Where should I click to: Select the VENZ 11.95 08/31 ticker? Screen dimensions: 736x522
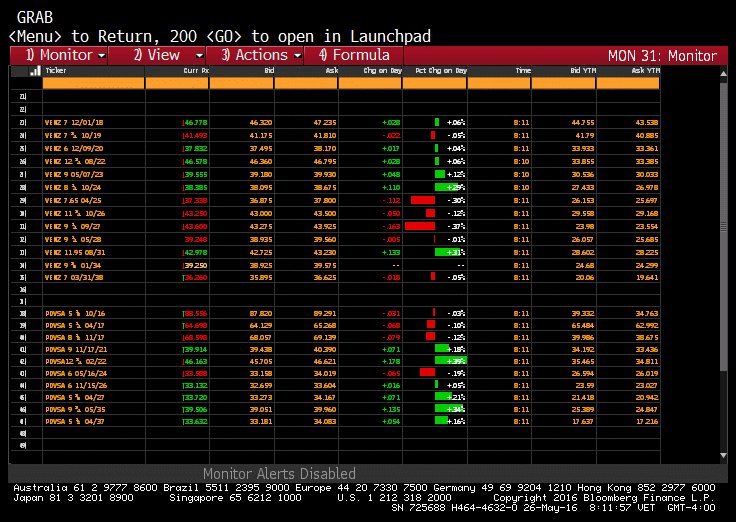tap(75, 253)
